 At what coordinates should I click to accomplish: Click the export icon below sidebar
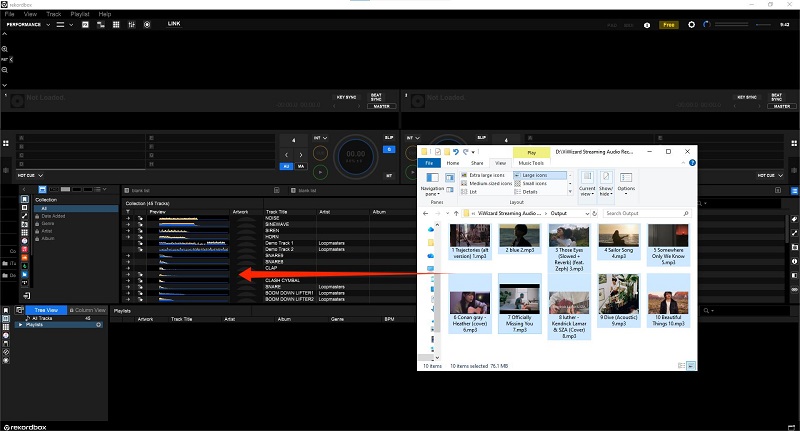pyautogui.click(x=27, y=295)
